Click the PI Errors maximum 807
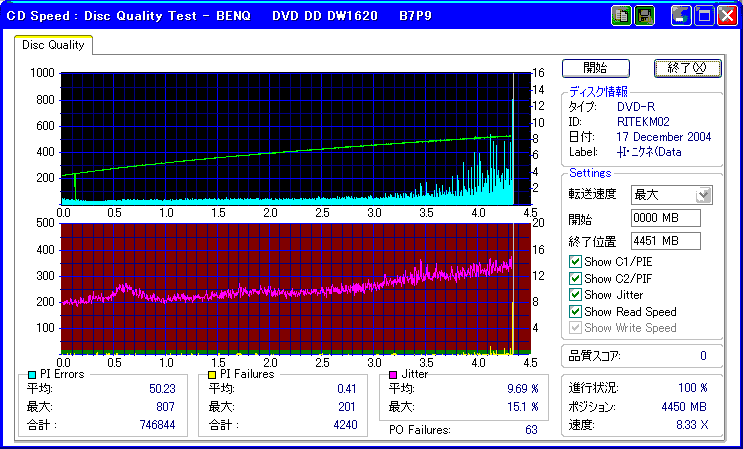 click(x=165, y=406)
